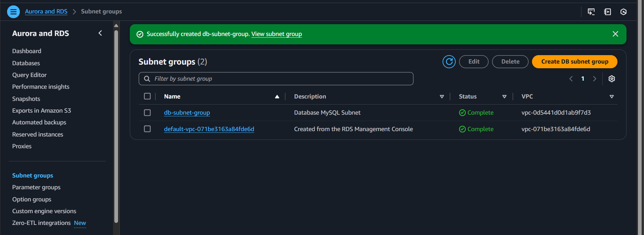This screenshot has width=644, height=235.
Task: Click VPC value vpc-071be3163a84fde6d
Action: click(x=556, y=129)
